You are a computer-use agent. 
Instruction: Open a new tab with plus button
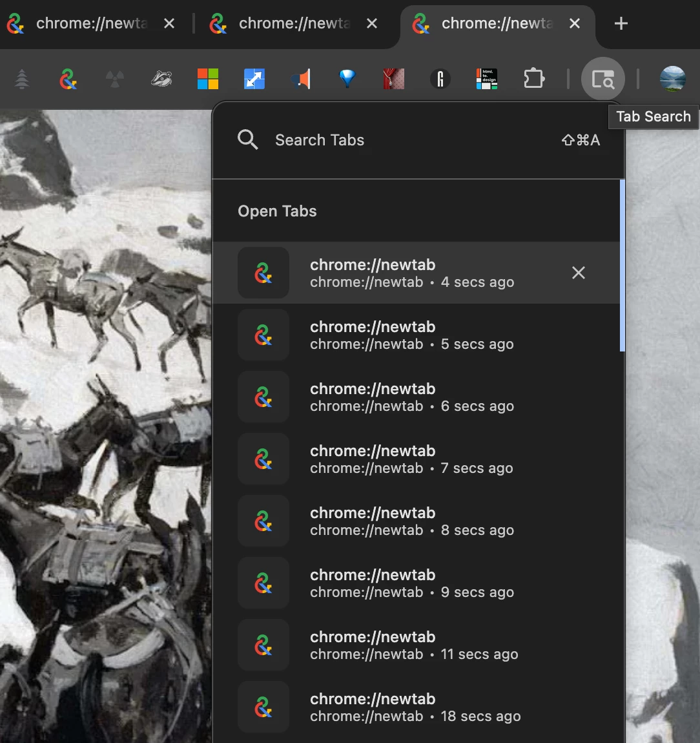pyautogui.click(x=621, y=23)
